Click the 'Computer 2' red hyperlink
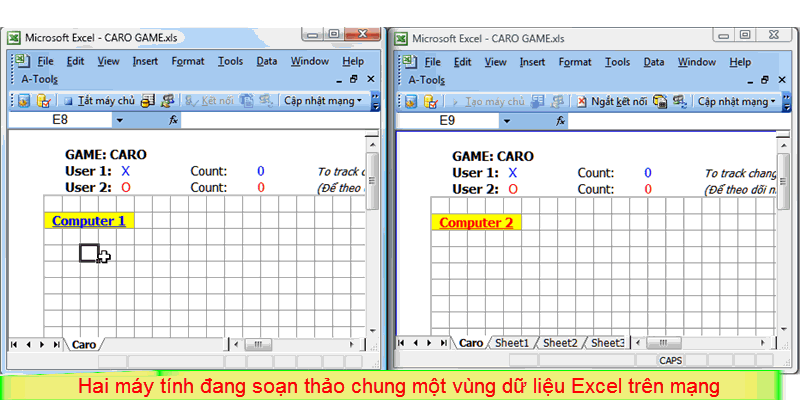Image resolution: width=800 pixels, height=400 pixels. (476, 222)
